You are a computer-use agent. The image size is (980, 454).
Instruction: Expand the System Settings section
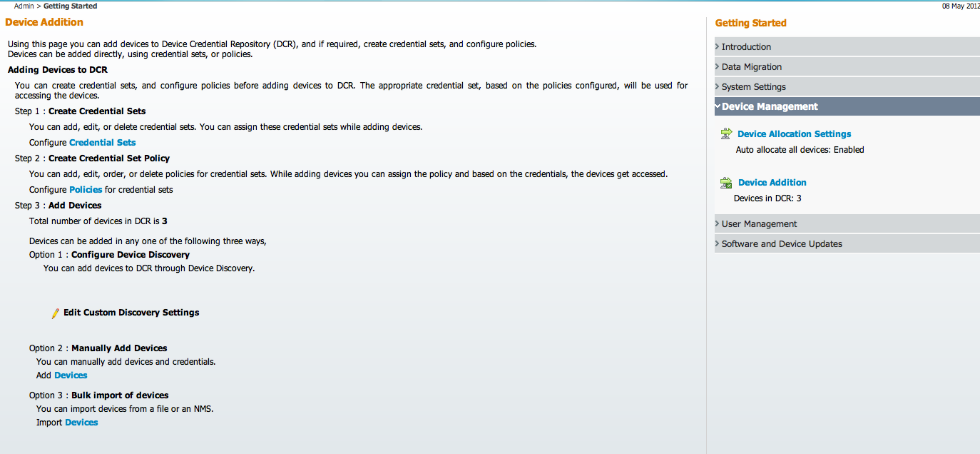[x=753, y=87]
